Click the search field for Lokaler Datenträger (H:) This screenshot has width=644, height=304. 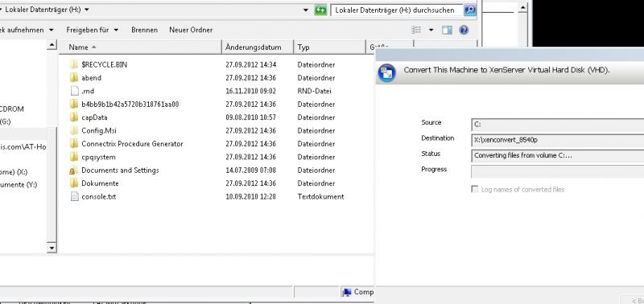pos(397,10)
